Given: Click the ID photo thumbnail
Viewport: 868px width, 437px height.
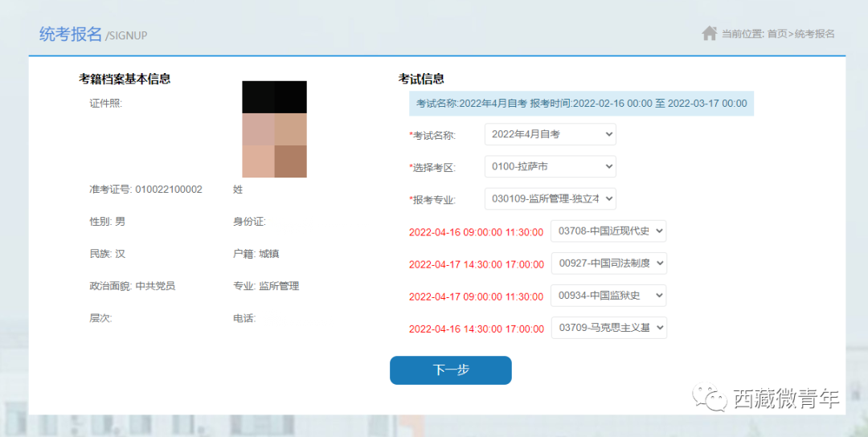Looking at the screenshot, I should [x=274, y=129].
